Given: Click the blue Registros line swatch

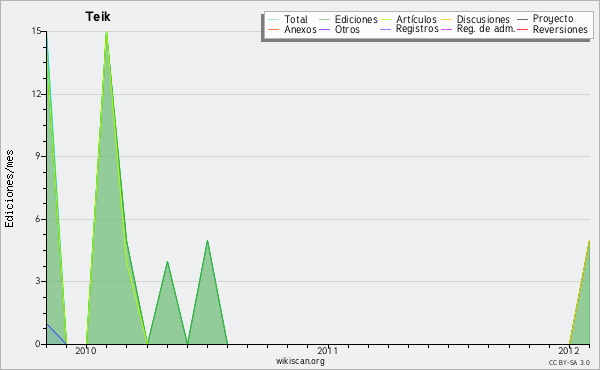Looking at the screenshot, I should (x=386, y=29).
